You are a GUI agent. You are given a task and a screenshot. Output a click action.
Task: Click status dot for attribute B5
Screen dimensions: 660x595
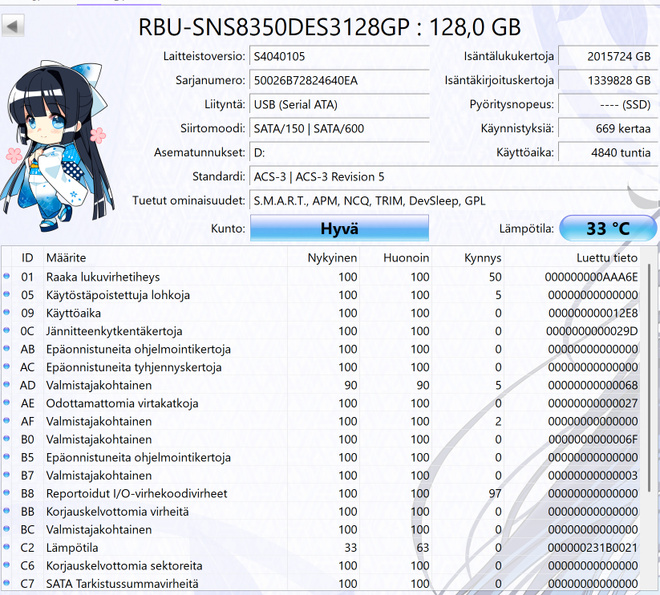6,457
